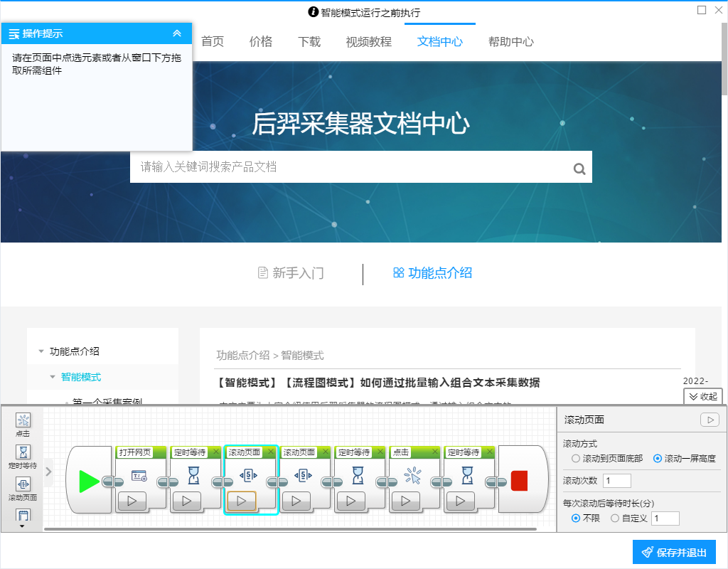Open the 帮助中心 navigation item
Viewport: 728px width, 569px height.
coord(511,42)
